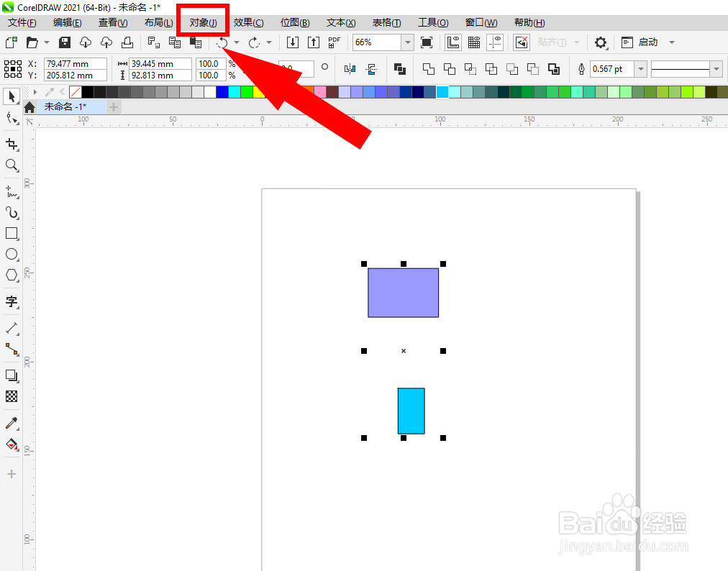The height and width of the screenshot is (571, 728).
Task: Open the 对象 menu
Action: (x=203, y=22)
